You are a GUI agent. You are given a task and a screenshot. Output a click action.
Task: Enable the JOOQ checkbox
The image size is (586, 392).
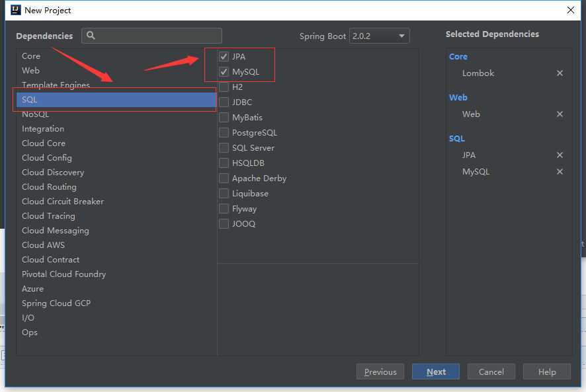(224, 224)
